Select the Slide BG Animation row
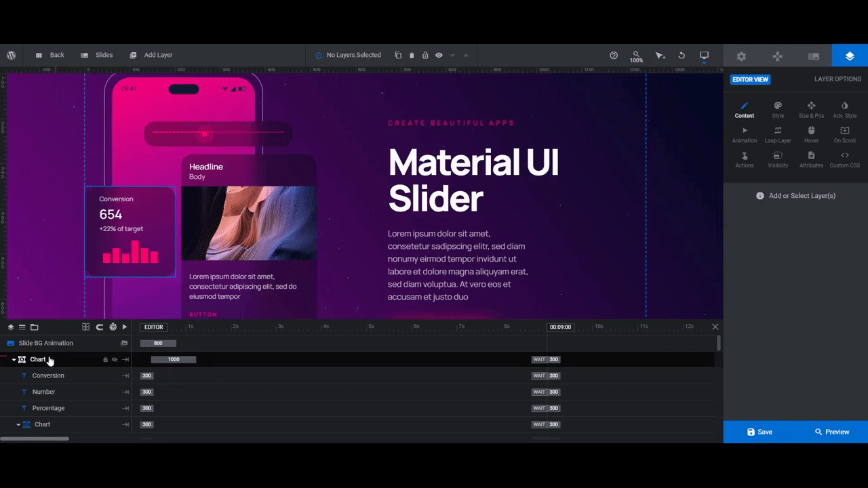The width and height of the screenshot is (868, 488). click(x=66, y=343)
